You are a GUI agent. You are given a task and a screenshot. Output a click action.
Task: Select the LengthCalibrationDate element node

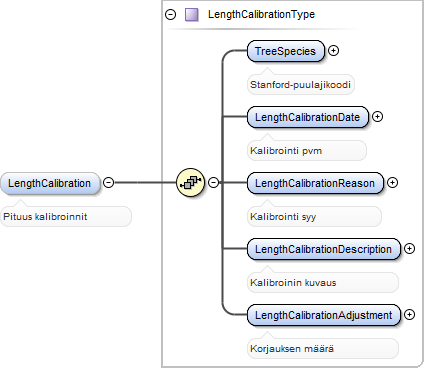tap(308, 117)
